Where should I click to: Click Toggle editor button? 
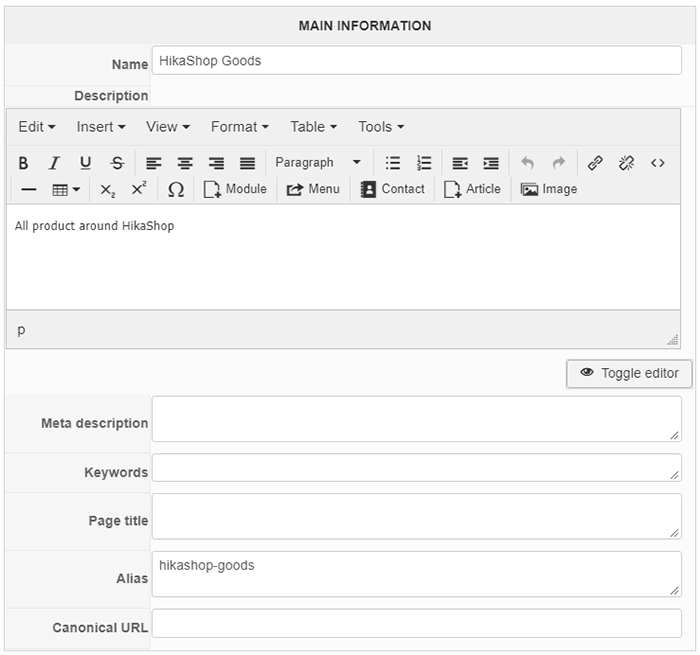[x=629, y=373]
